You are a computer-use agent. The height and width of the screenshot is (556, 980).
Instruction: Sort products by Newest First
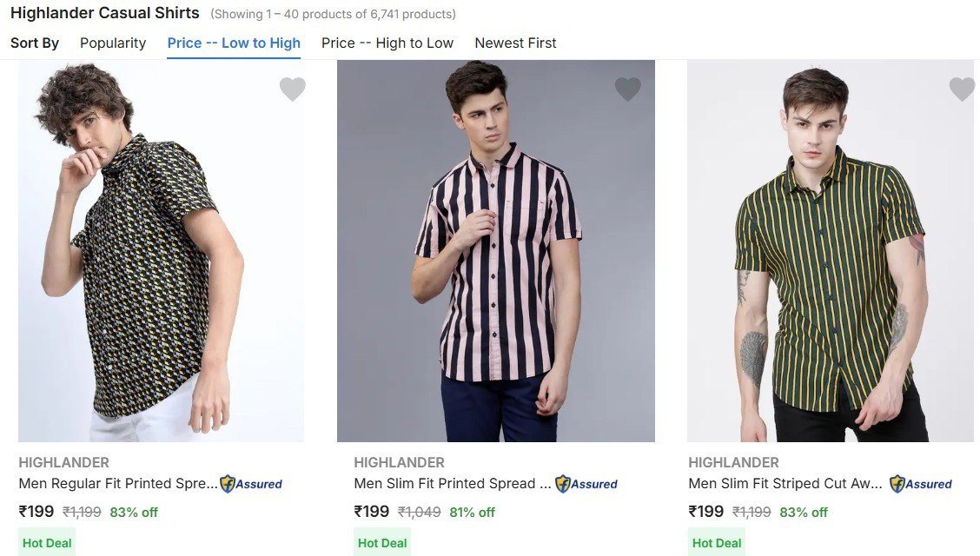click(x=515, y=43)
